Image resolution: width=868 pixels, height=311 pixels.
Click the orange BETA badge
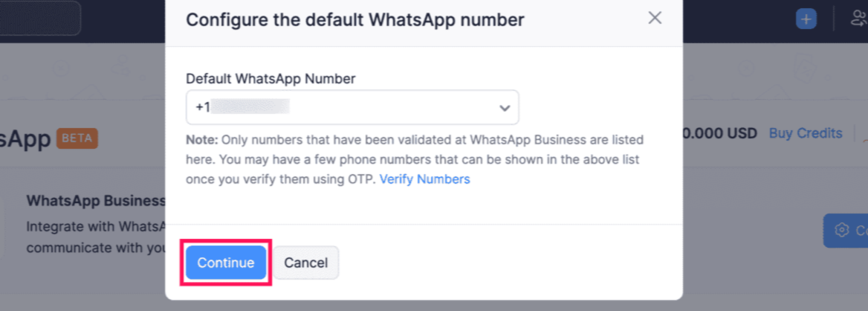click(79, 138)
